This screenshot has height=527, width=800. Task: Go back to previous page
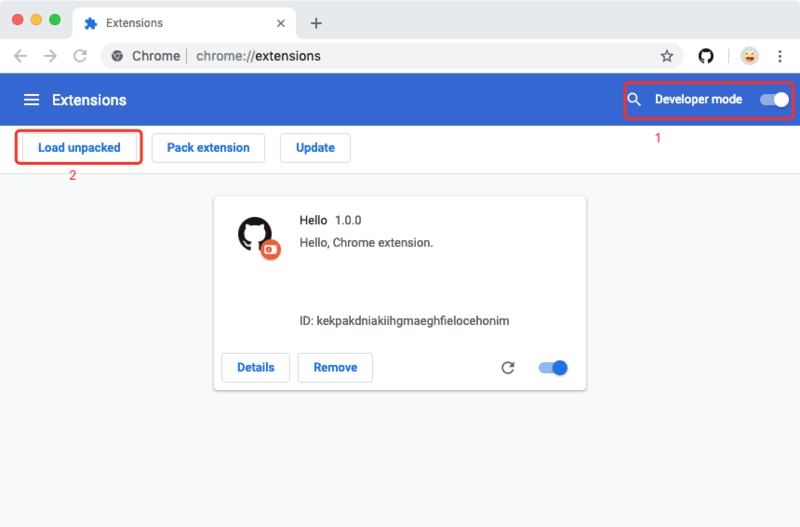point(21,56)
